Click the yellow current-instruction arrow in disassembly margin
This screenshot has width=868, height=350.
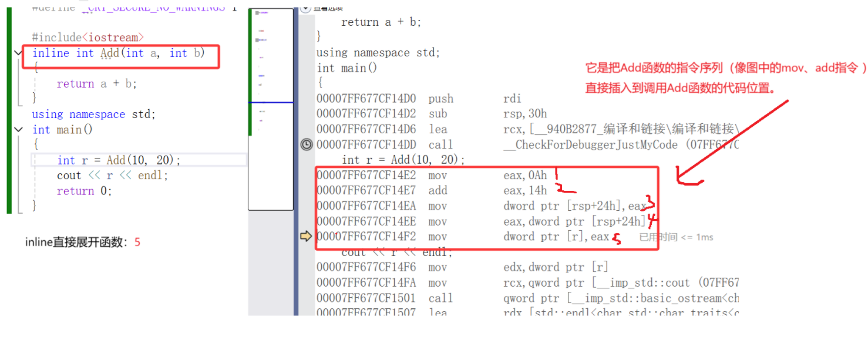[306, 237]
